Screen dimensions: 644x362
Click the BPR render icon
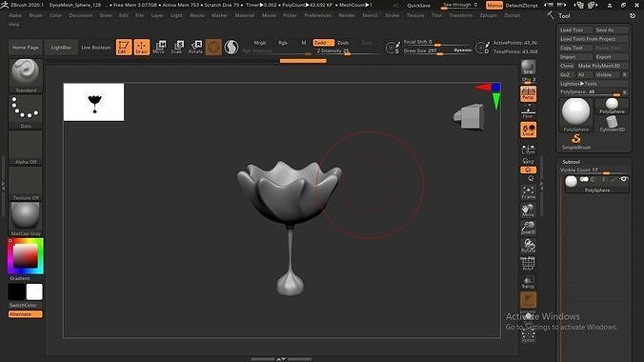pos(528,68)
